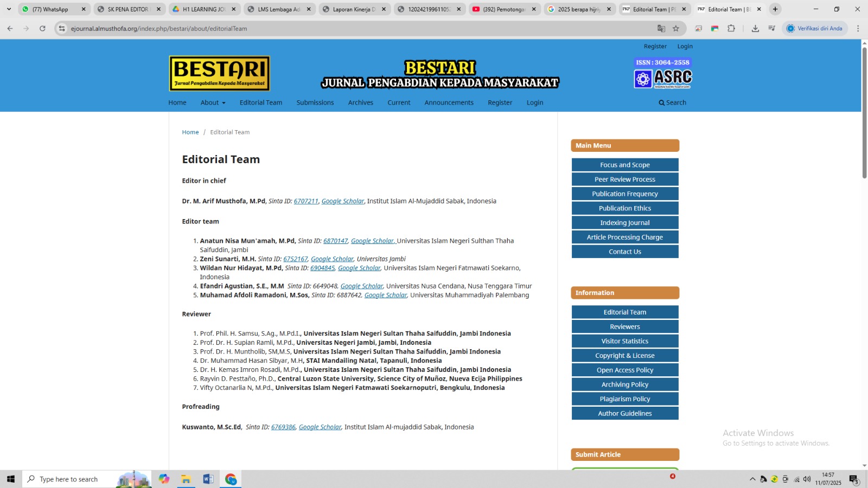868x488 pixels.
Task: Open File Explorer from the taskbar
Action: tap(186, 479)
